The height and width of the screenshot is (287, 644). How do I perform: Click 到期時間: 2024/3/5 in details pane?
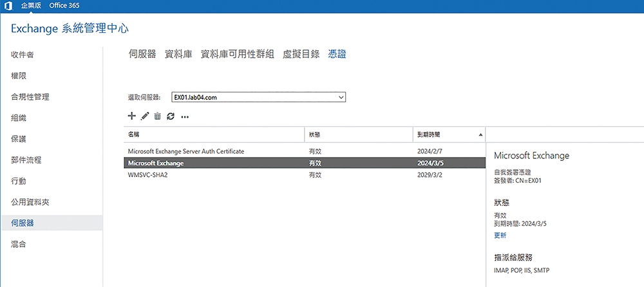click(520, 224)
